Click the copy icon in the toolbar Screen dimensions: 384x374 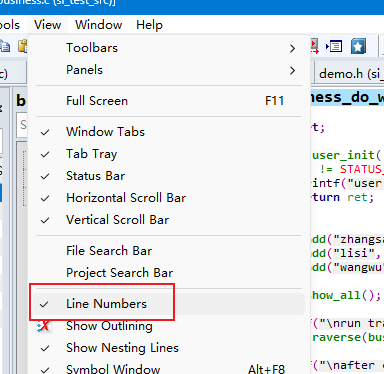click(5, 46)
